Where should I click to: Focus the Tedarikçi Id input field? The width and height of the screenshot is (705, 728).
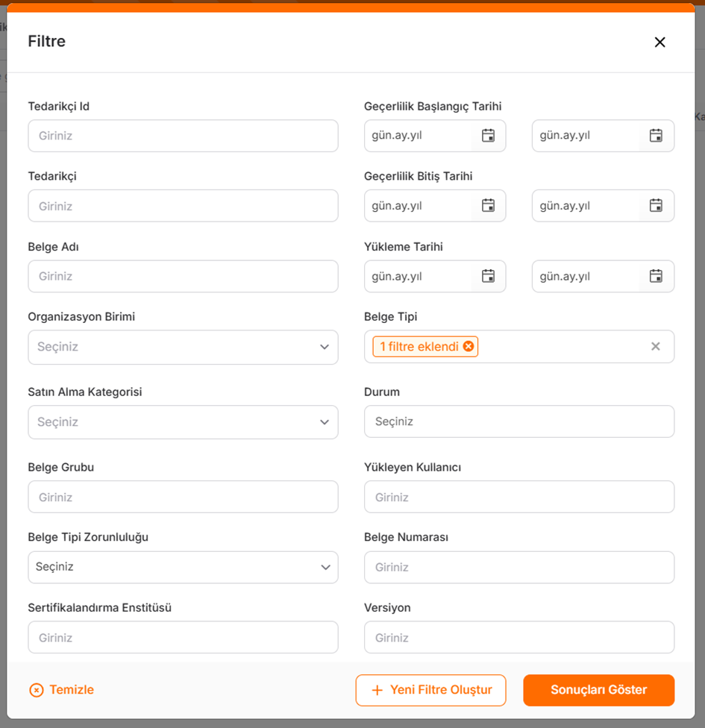(x=183, y=136)
